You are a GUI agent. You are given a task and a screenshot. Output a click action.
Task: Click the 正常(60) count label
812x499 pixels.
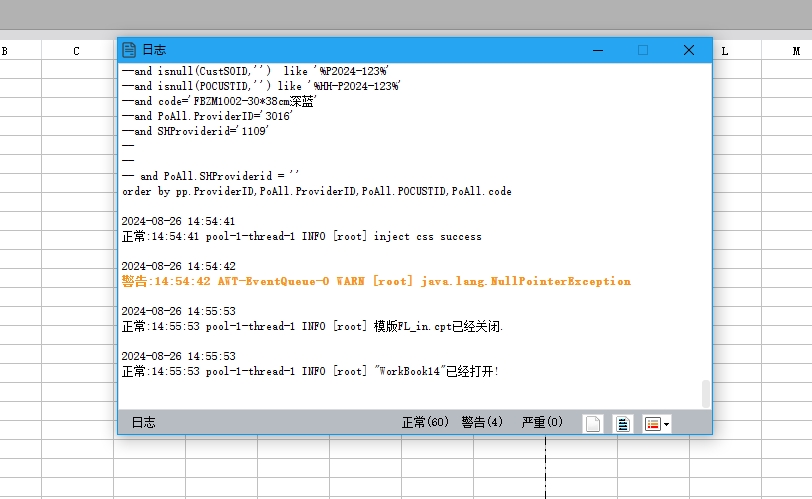point(425,422)
